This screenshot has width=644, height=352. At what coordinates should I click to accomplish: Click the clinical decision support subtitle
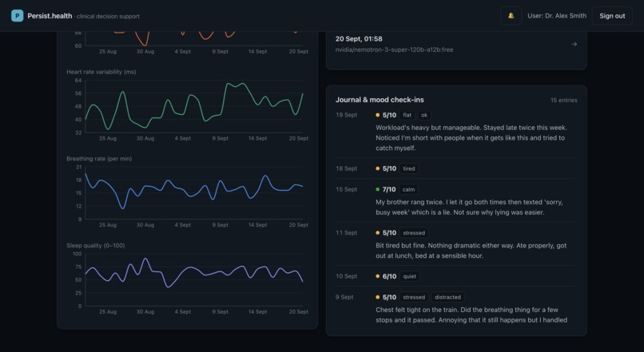pos(108,17)
